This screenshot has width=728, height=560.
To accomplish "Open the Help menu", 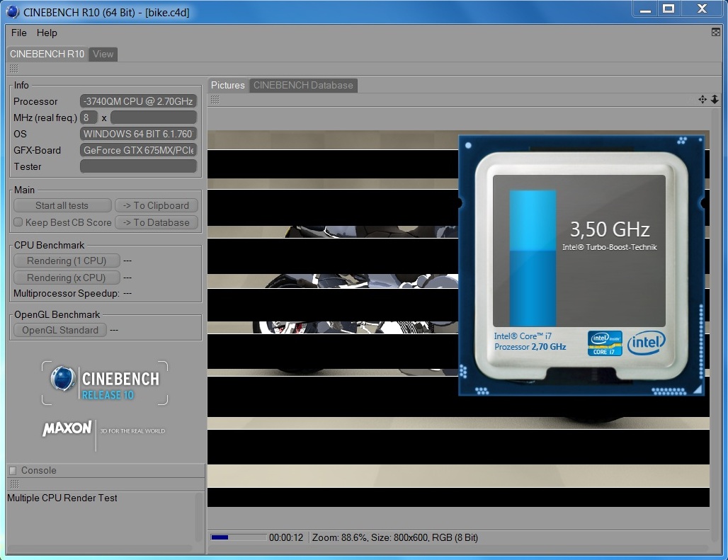I will pyautogui.click(x=47, y=33).
